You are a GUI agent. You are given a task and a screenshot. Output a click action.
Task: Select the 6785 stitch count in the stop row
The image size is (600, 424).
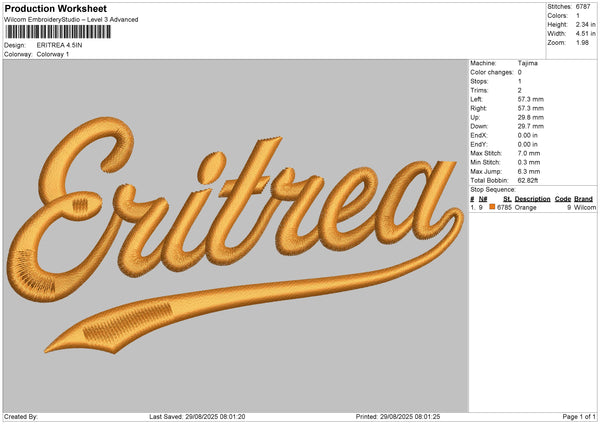[x=504, y=207]
